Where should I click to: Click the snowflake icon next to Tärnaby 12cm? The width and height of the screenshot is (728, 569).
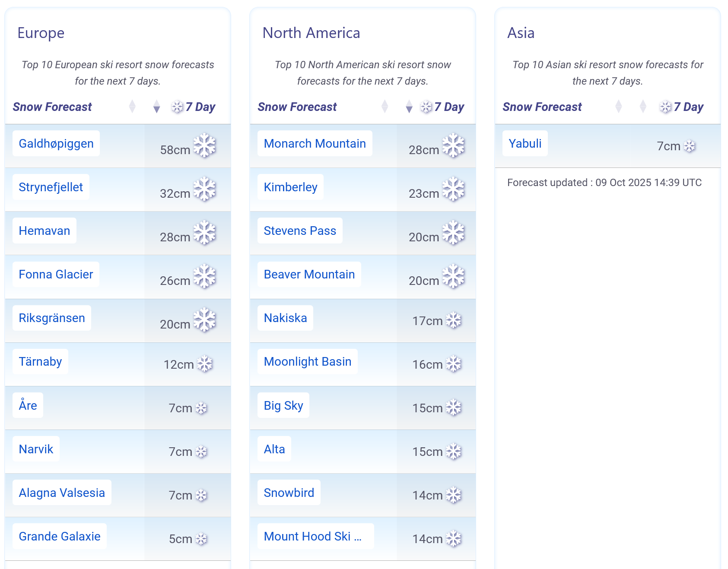[x=205, y=364]
